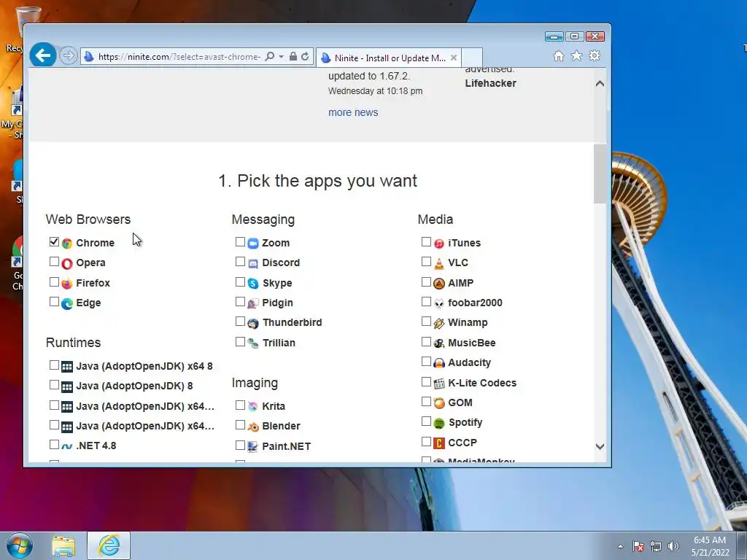Click the Discord app icon

click(253, 263)
